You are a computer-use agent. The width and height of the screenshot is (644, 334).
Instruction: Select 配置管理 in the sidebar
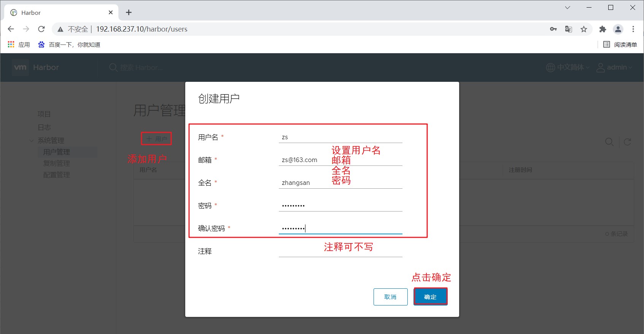coord(57,175)
